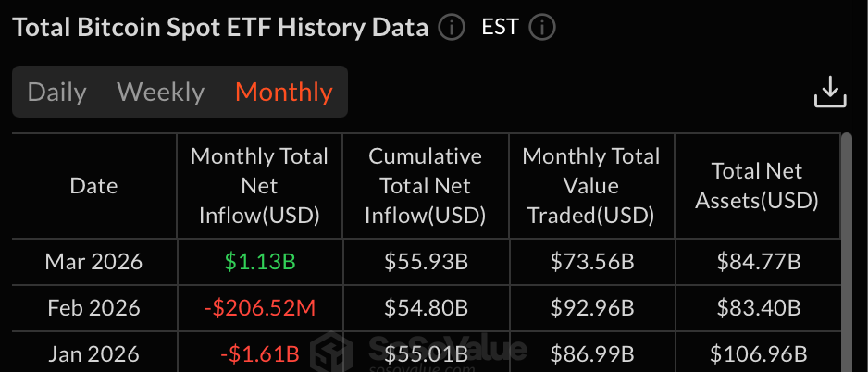The width and height of the screenshot is (868, 372).
Task: Select the Mar 2026 row date
Action: [93, 262]
